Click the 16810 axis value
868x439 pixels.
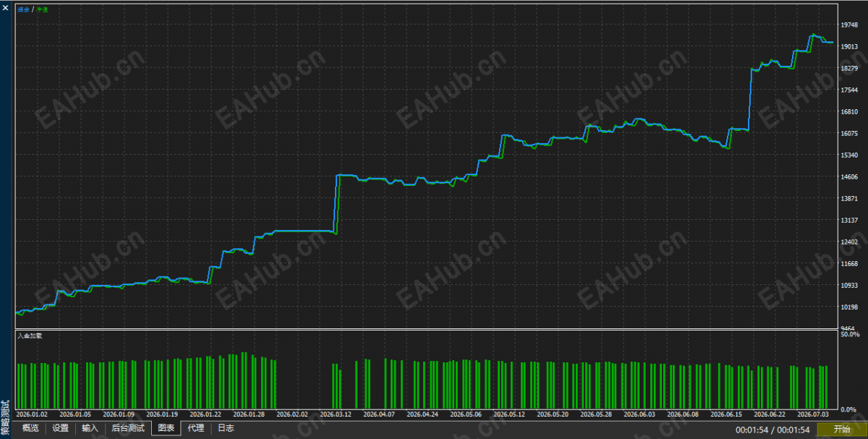(849, 111)
